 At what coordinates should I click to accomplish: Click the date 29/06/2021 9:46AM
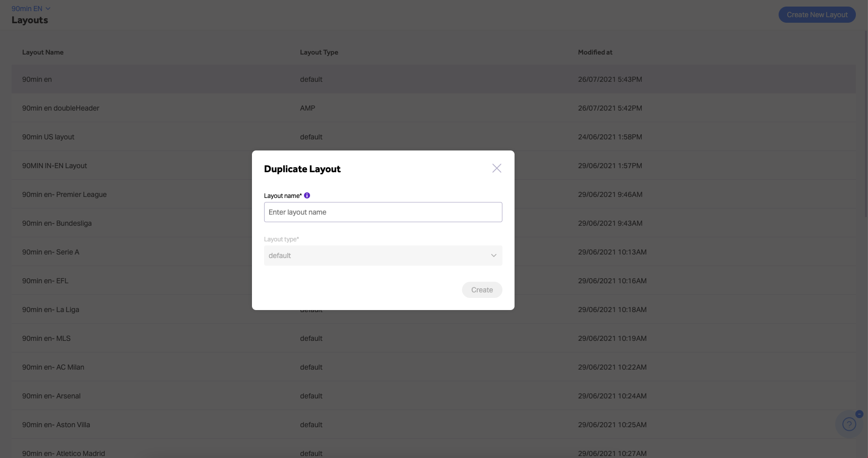point(610,194)
